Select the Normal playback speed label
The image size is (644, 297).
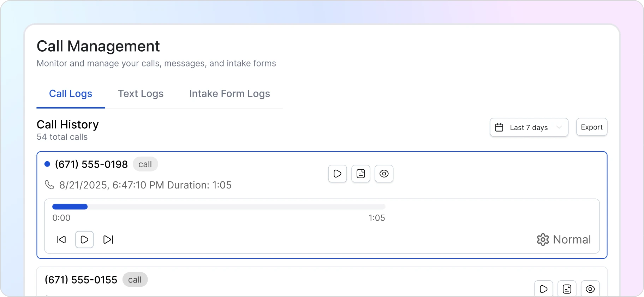tap(572, 240)
